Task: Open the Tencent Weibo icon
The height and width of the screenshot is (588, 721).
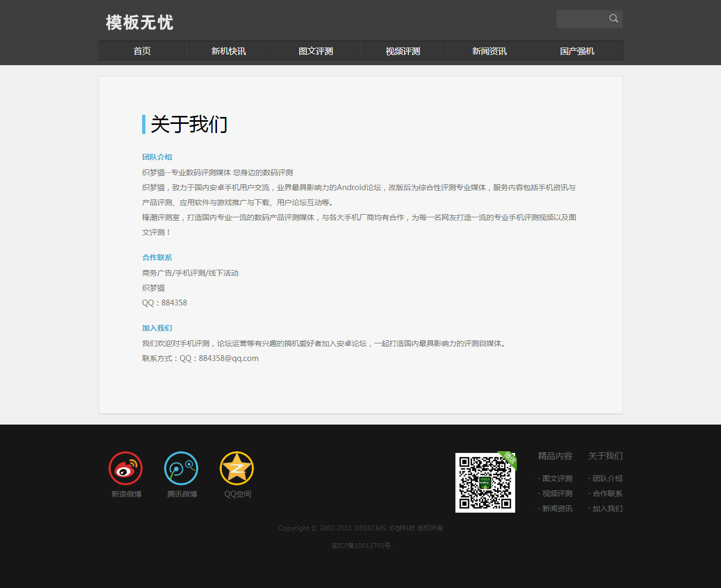Action: pos(181,468)
